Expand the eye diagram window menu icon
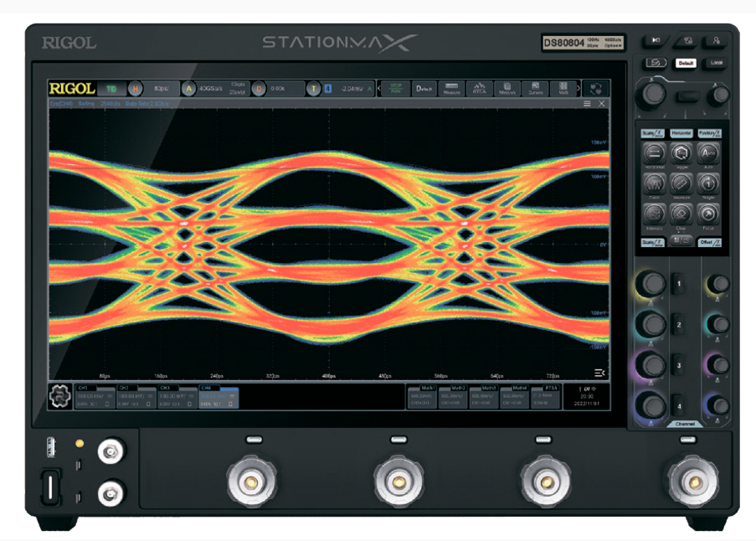Image resolution: width=756 pixels, height=541 pixels. tap(587, 104)
